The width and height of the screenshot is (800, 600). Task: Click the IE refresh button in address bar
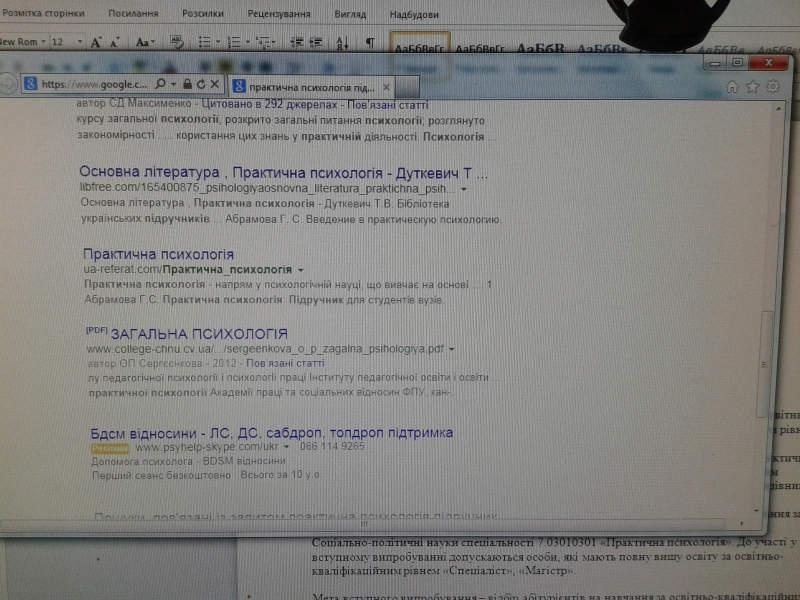(x=201, y=84)
